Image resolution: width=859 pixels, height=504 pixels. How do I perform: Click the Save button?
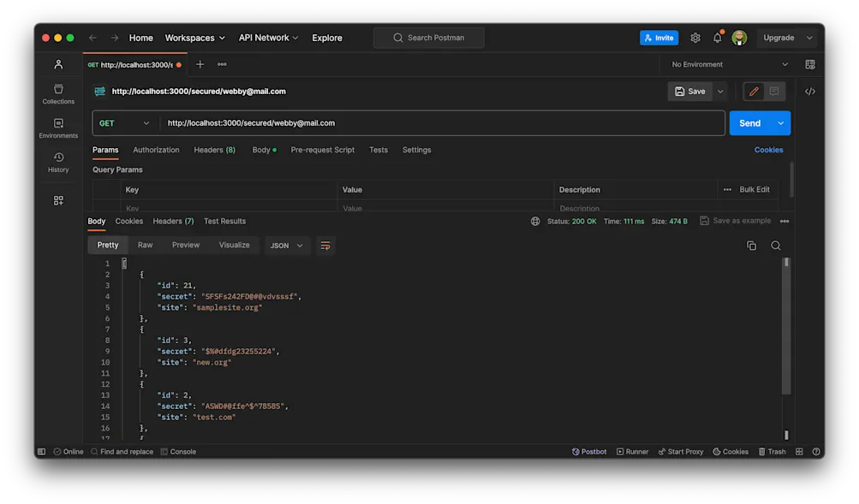(x=690, y=92)
